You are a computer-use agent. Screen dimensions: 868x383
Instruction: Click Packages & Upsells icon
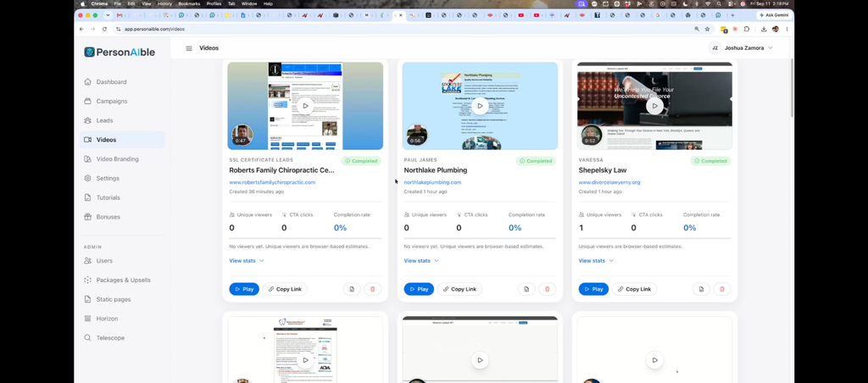[x=87, y=280]
